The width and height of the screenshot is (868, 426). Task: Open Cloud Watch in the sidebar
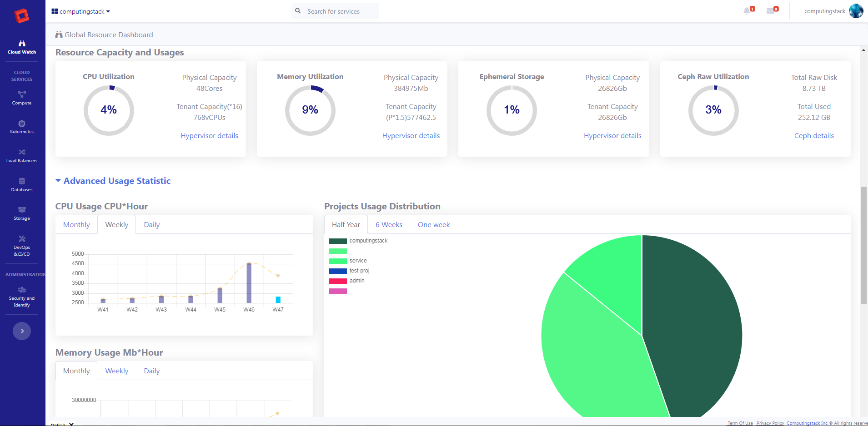(22, 47)
